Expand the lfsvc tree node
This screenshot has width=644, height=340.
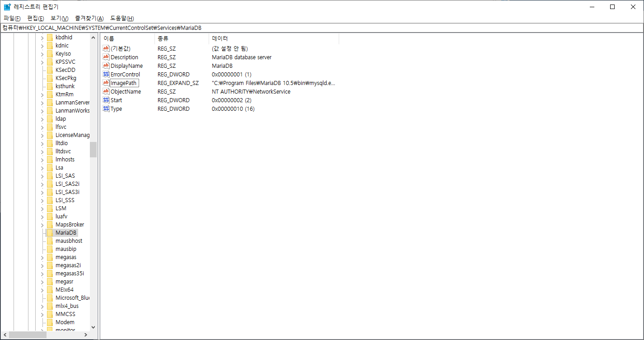pyautogui.click(x=42, y=127)
